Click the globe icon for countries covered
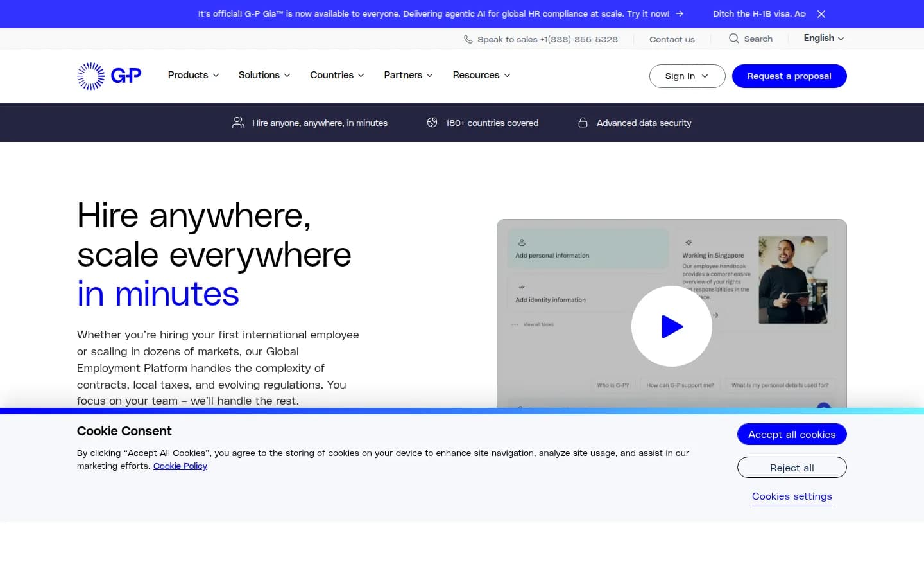The image size is (924, 578). click(432, 122)
